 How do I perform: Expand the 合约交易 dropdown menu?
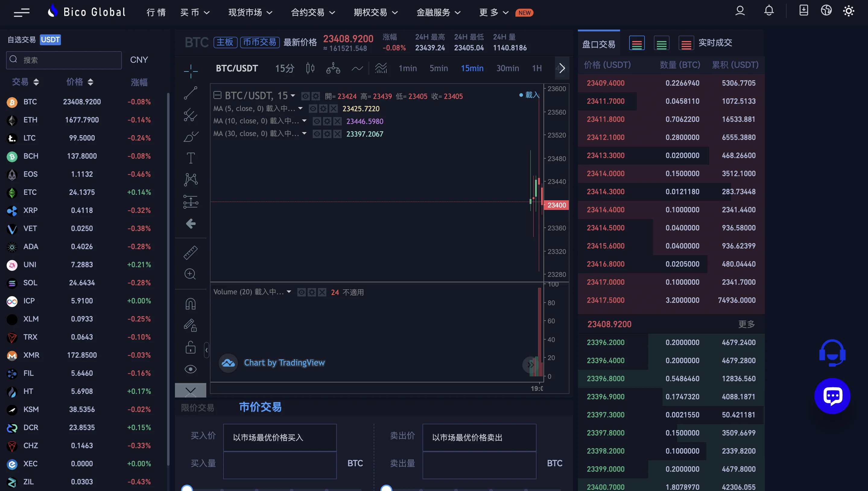click(312, 12)
